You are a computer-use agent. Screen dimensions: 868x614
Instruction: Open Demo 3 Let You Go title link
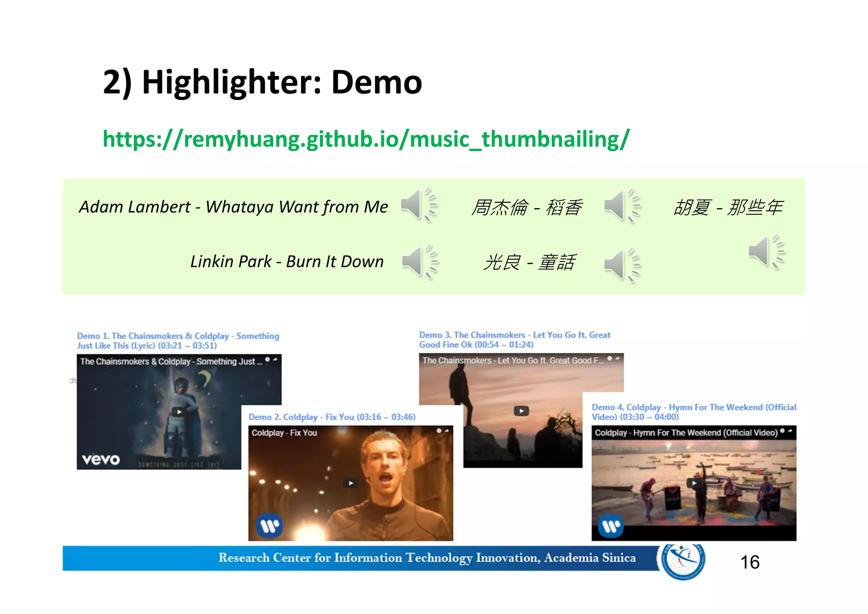[515, 340]
